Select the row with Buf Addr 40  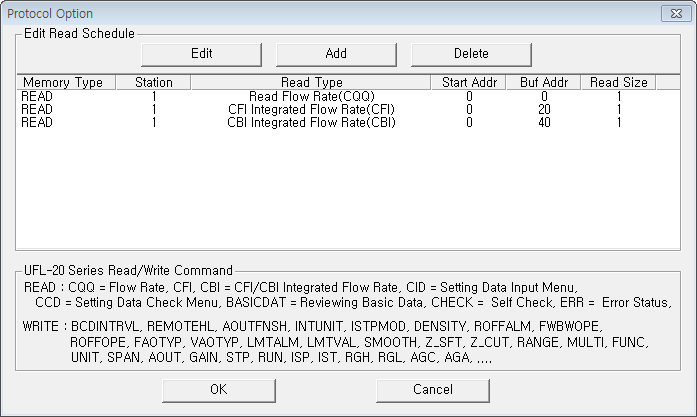348,122
